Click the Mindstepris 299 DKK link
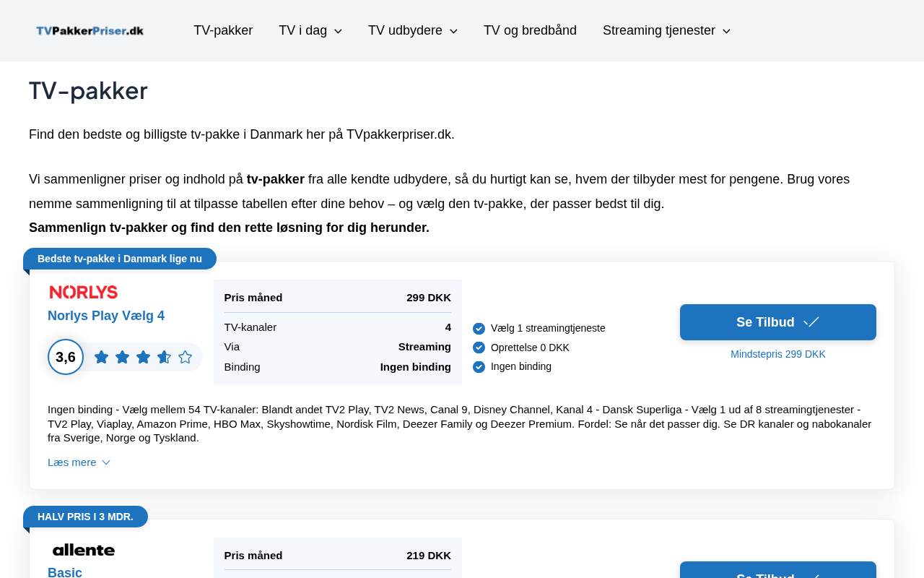 pos(777,354)
